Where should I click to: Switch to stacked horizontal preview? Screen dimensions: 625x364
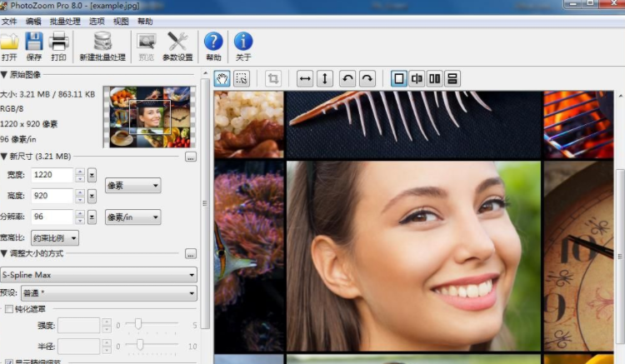[452, 78]
